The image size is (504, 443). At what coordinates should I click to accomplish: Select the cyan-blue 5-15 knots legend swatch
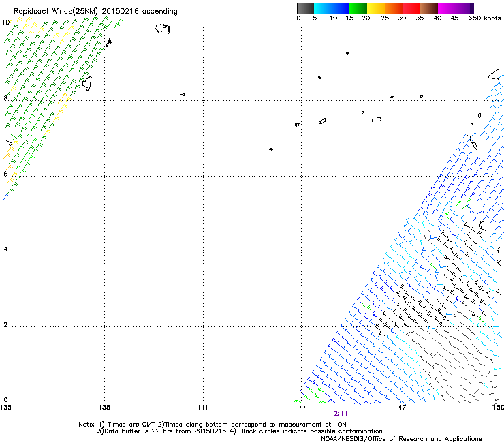pyautogui.click(x=332, y=8)
